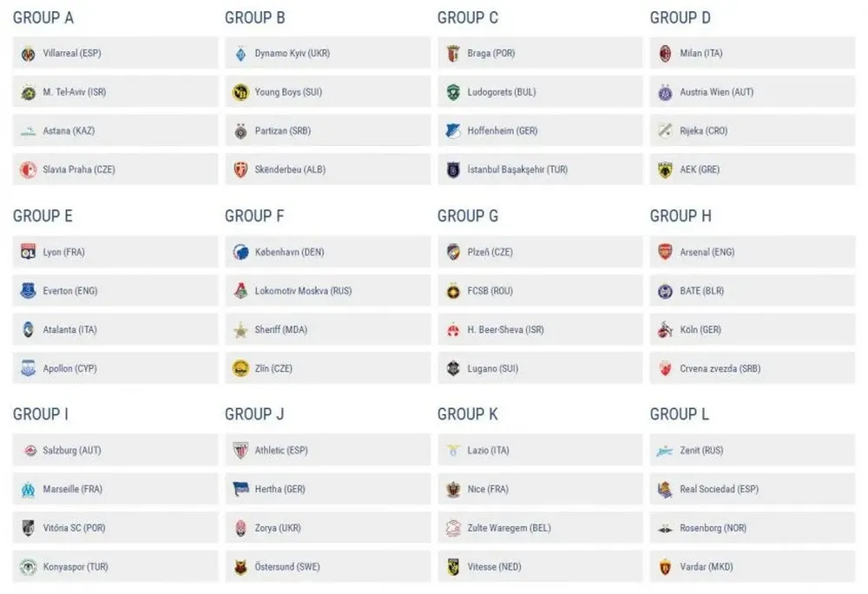868x594 pixels.
Task: Select the Lokomotiv Moskva (RUS) row
Action: [x=327, y=291]
